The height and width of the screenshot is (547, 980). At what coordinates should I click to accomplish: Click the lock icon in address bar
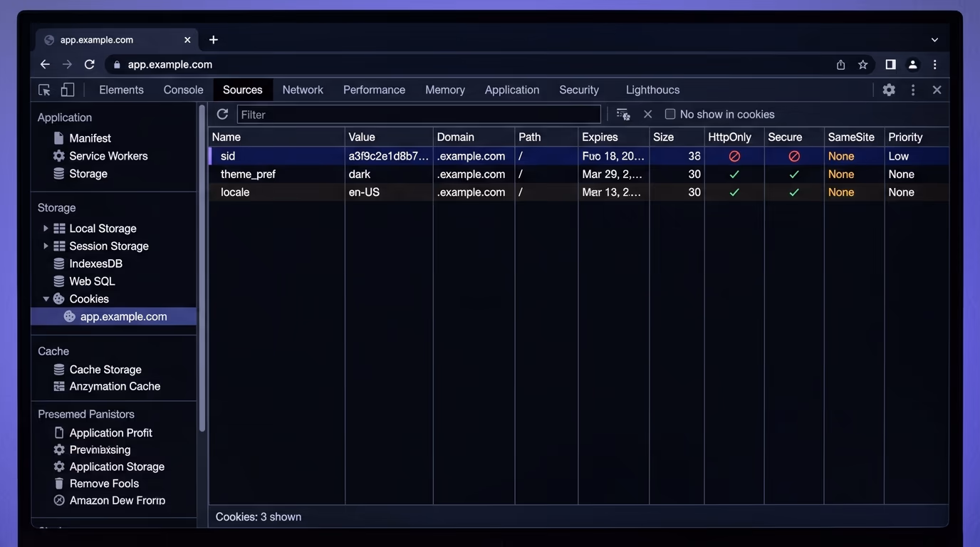(117, 65)
